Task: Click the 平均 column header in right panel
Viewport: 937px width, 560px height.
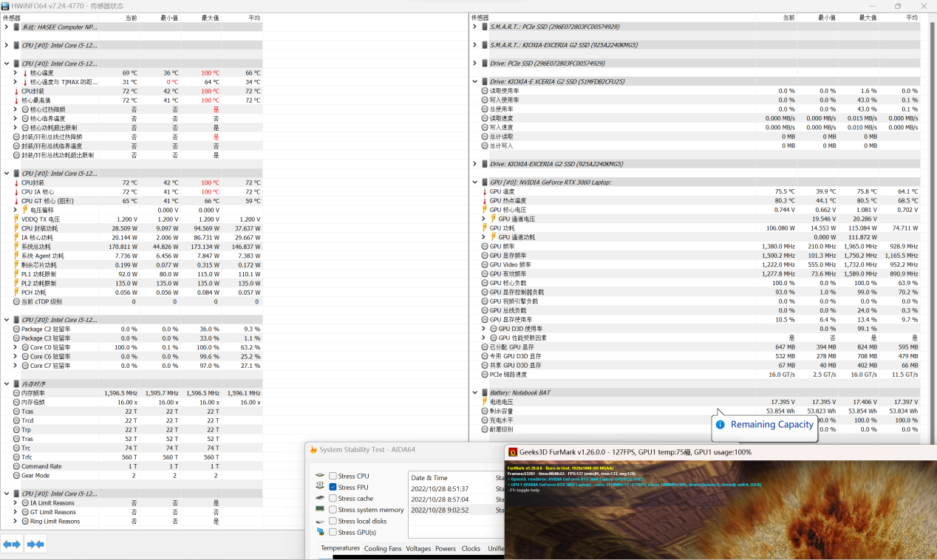Action: point(911,18)
